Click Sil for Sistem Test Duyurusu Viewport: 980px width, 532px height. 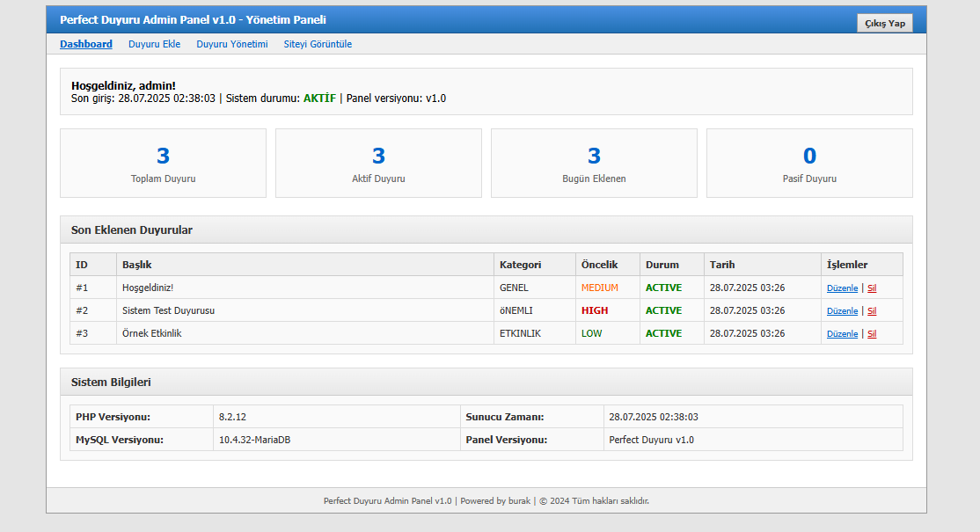tap(872, 311)
